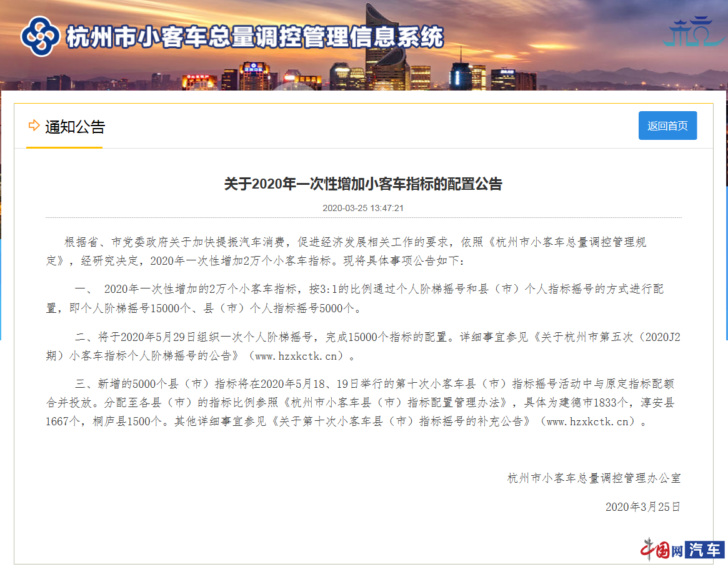Select the 通知公告 tab heading

[x=74, y=127]
